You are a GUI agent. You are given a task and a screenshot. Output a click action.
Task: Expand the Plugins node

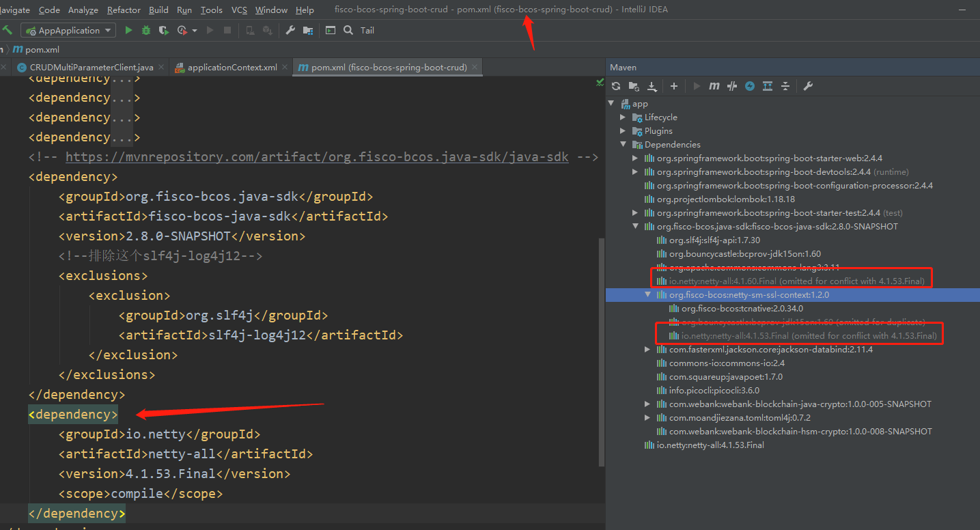(x=623, y=131)
